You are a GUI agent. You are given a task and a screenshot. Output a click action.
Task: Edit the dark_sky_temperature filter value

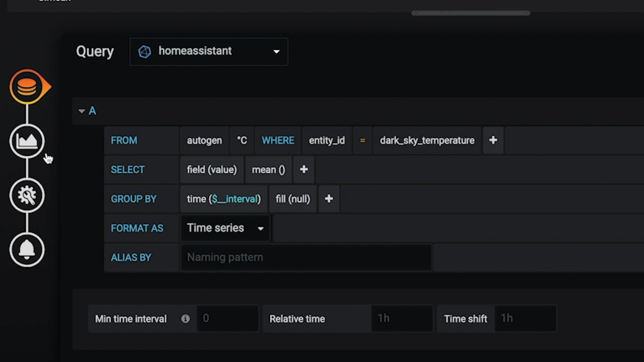[427, 140]
